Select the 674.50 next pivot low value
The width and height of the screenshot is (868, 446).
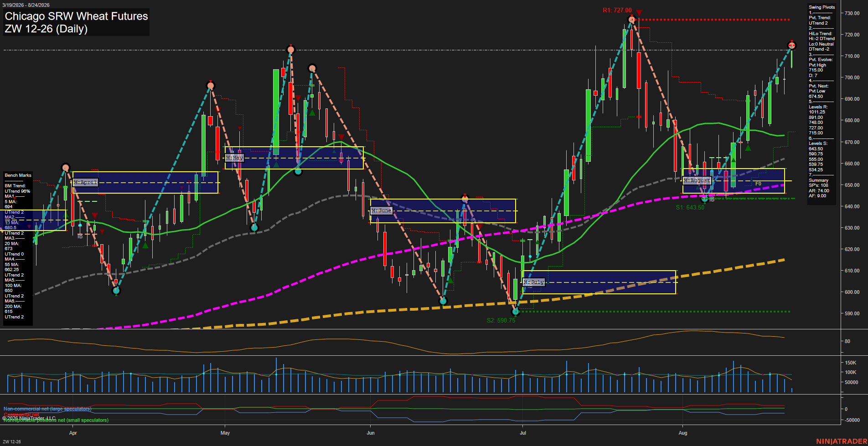click(x=816, y=97)
